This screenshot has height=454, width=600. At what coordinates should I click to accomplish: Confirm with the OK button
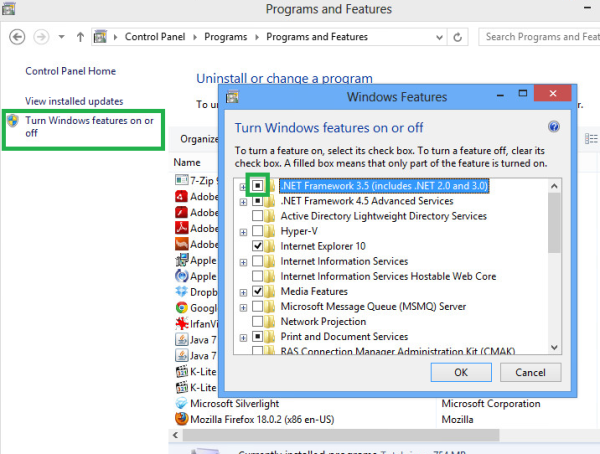[461, 372]
